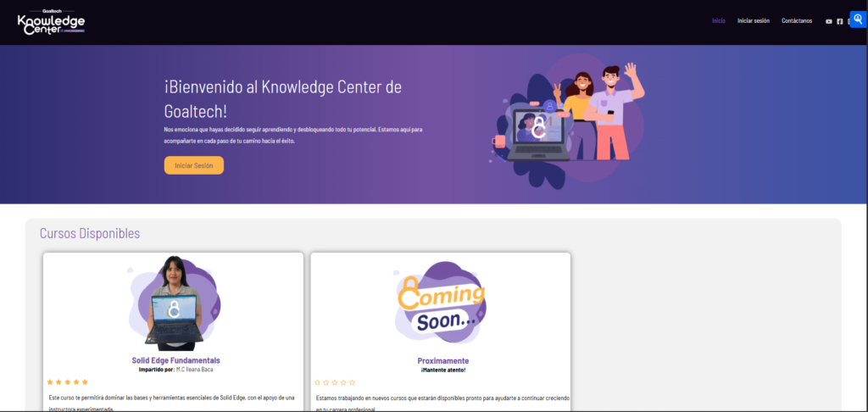
Task: Open the YouTube social icon
Action: [829, 21]
